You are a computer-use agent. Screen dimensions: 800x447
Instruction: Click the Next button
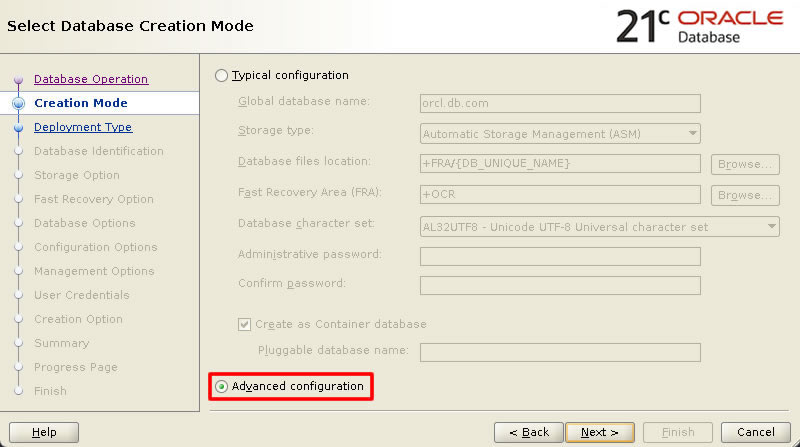600,432
